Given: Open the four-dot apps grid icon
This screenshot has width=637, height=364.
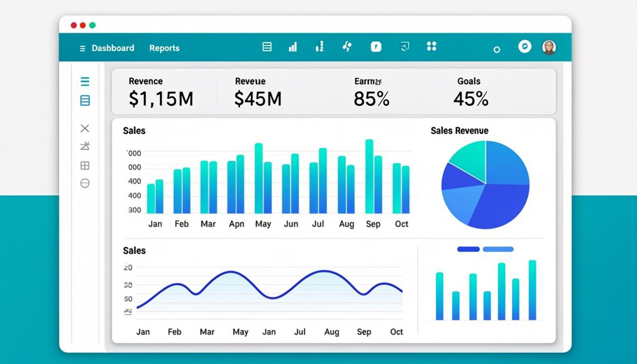Looking at the screenshot, I should tap(431, 46).
